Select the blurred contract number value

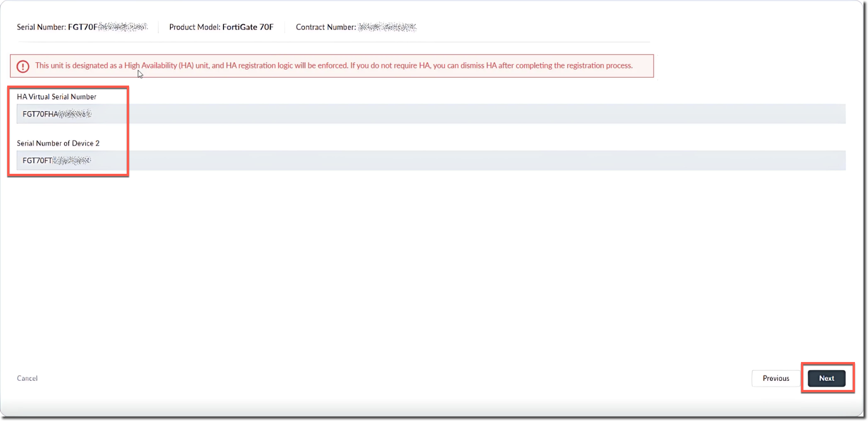point(387,27)
